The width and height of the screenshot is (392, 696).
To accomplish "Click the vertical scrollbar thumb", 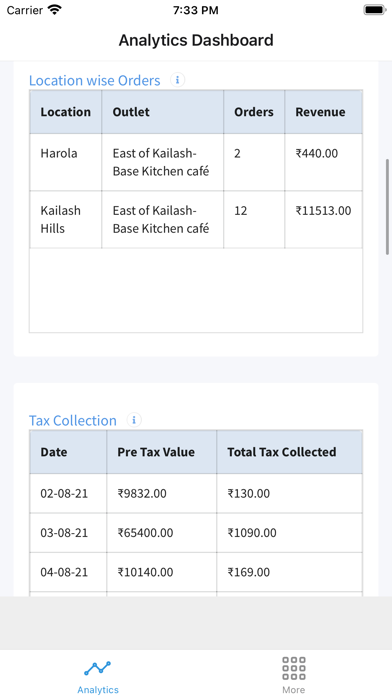I will pos(388,206).
